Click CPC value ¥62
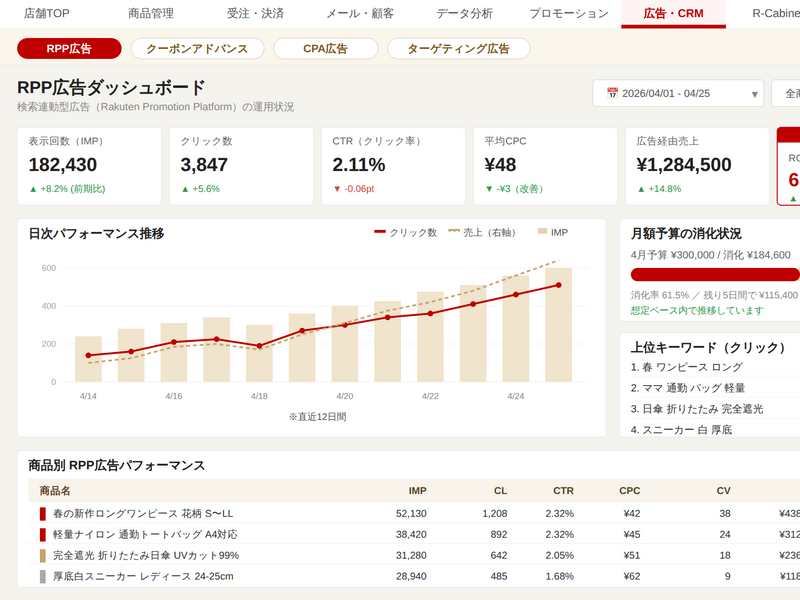 (632, 577)
